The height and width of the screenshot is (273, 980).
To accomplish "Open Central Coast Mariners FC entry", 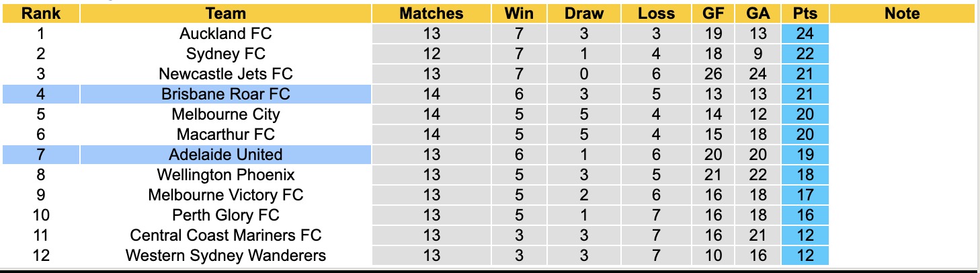I will 226,235.
